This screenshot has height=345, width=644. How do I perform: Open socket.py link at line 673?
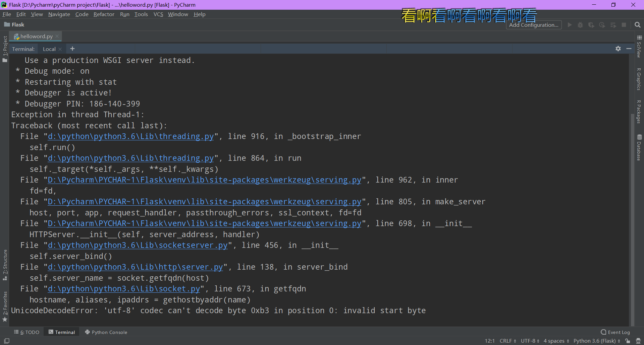pos(124,289)
